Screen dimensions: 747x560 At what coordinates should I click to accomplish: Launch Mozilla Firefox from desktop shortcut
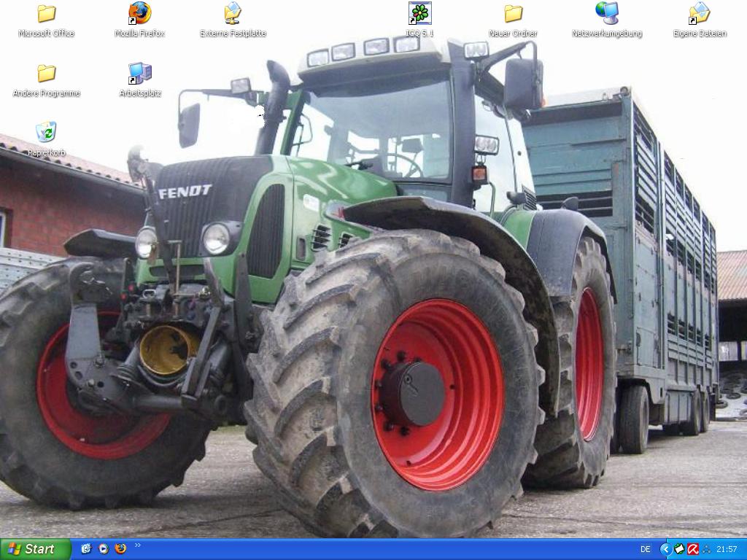click(x=139, y=14)
